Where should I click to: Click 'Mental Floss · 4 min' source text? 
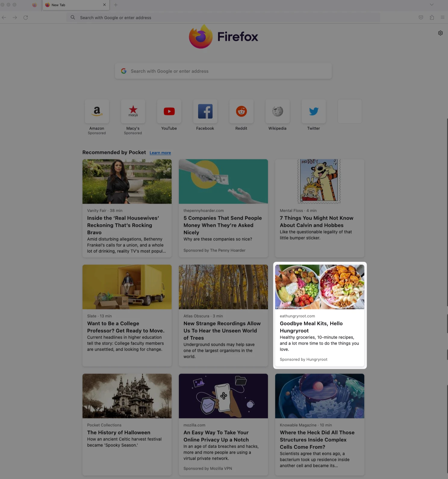coord(298,211)
